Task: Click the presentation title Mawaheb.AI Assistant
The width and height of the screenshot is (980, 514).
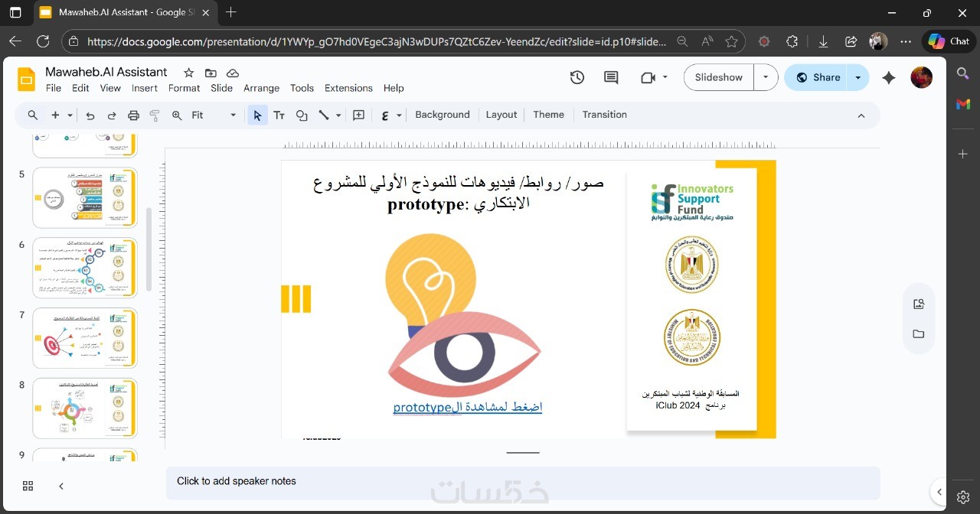Action: pyautogui.click(x=106, y=72)
